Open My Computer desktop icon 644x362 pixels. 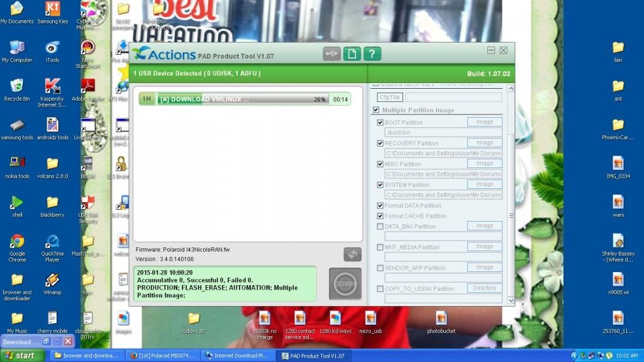(17, 52)
